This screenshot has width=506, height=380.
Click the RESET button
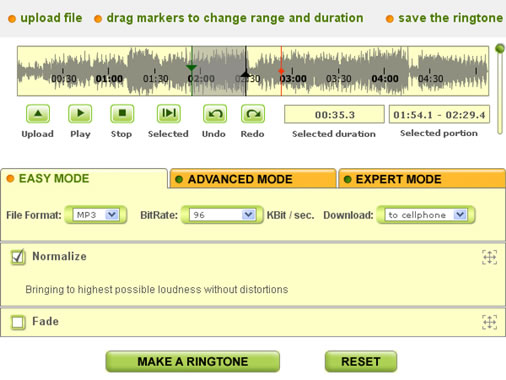(361, 361)
